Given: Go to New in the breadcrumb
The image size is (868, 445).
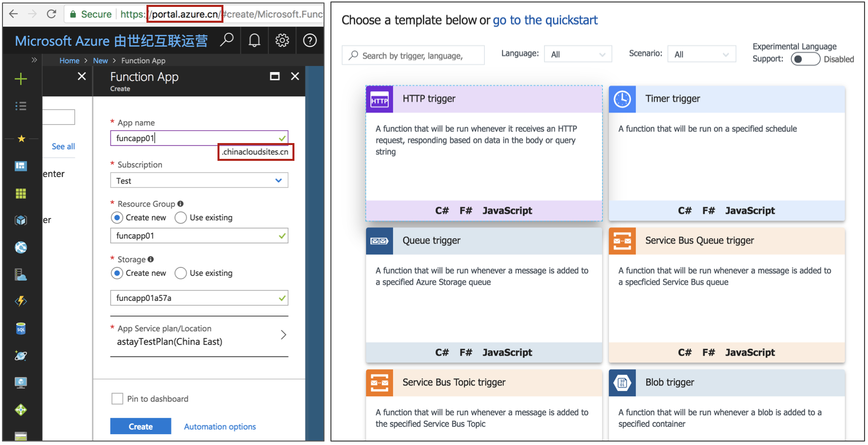Looking at the screenshot, I should click(x=100, y=61).
